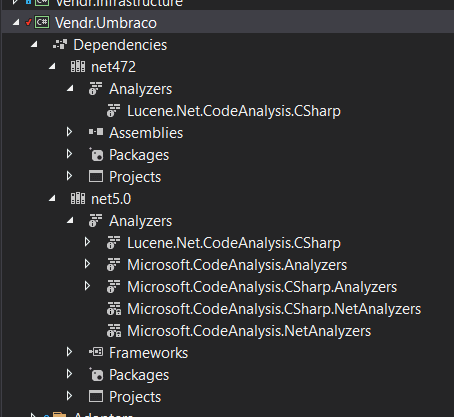Select Analyzers label under net472
The height and width of the screenshot is (417, 454).
pos(141,89)
